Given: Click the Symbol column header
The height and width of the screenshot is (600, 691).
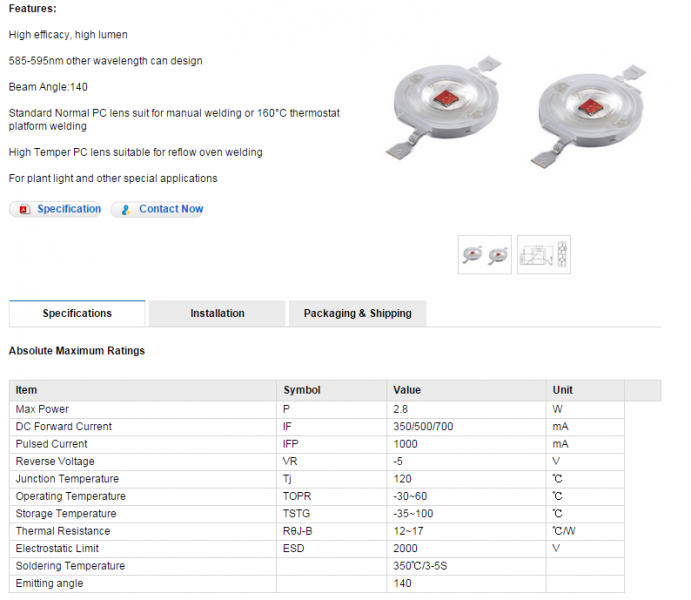Looking at the screenshot, I should coord(302,390).
